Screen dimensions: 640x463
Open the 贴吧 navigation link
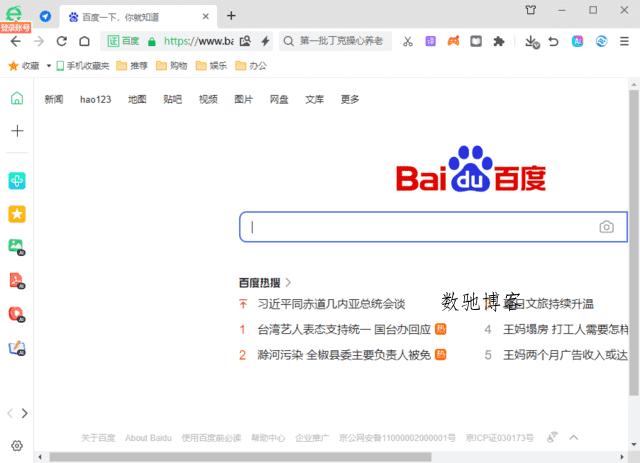173,99
